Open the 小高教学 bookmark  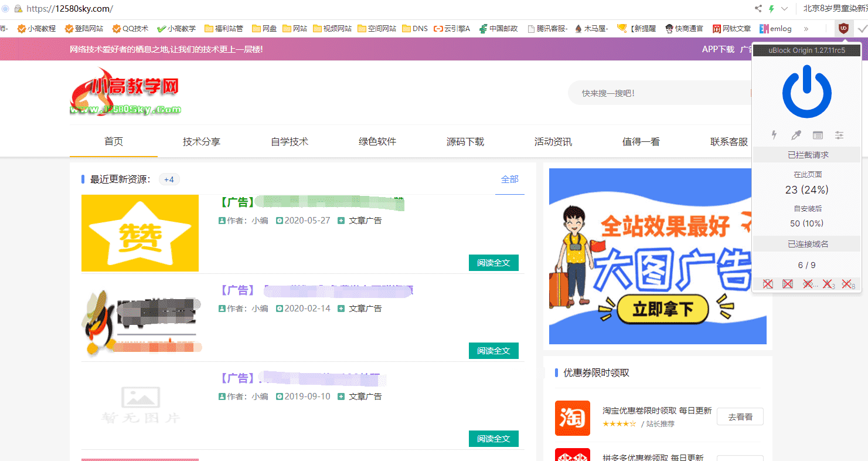tap(176, 28)
